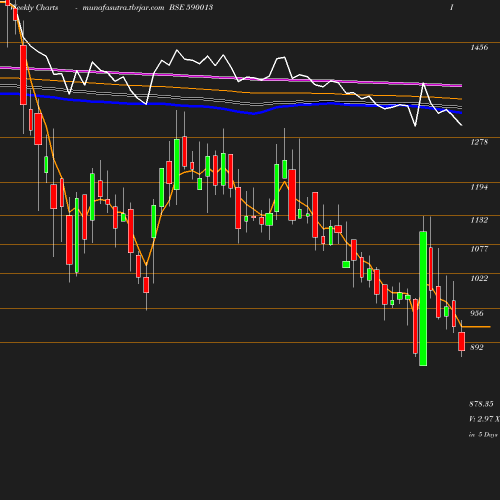The width and height of the screenshot is (500, 500).
Task: Click the 'in 5 Days' text
Action: pos(483,435)
